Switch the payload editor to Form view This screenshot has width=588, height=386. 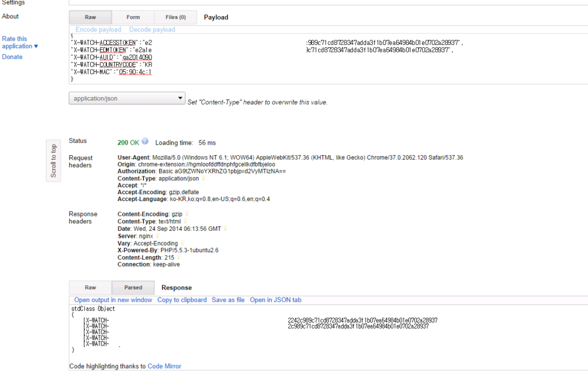(133, 17)
